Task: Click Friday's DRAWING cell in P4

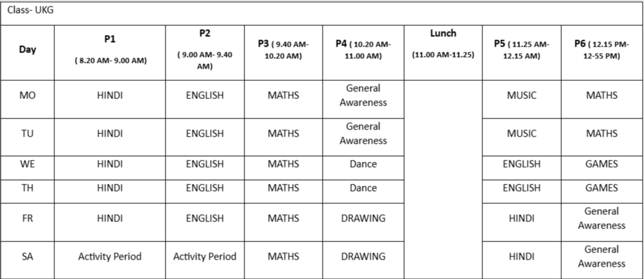Action: coord(363,219)
